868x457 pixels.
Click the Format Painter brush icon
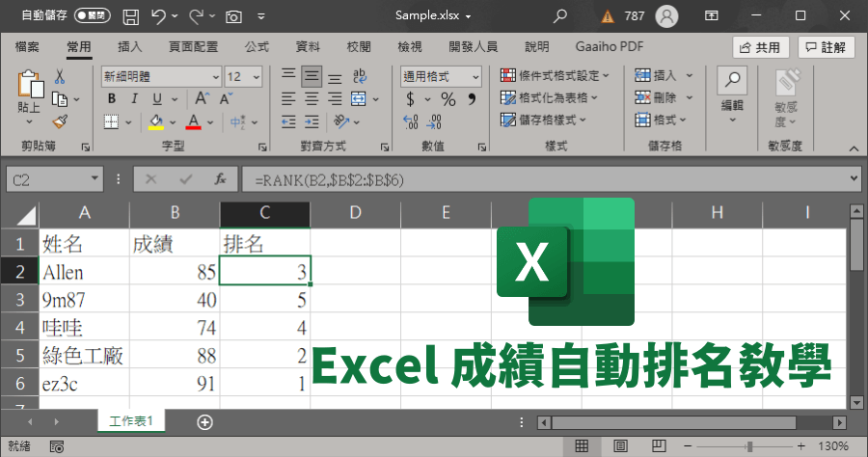60,121
